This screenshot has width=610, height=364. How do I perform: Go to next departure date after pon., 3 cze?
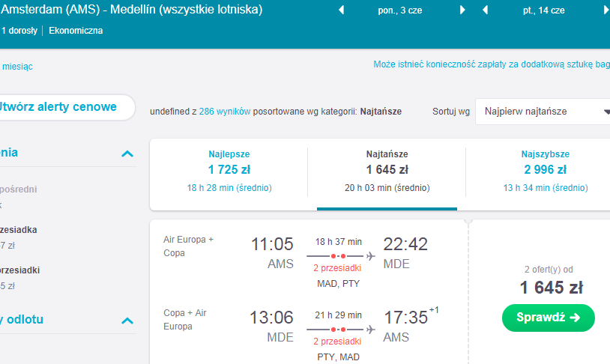point(462,10)
